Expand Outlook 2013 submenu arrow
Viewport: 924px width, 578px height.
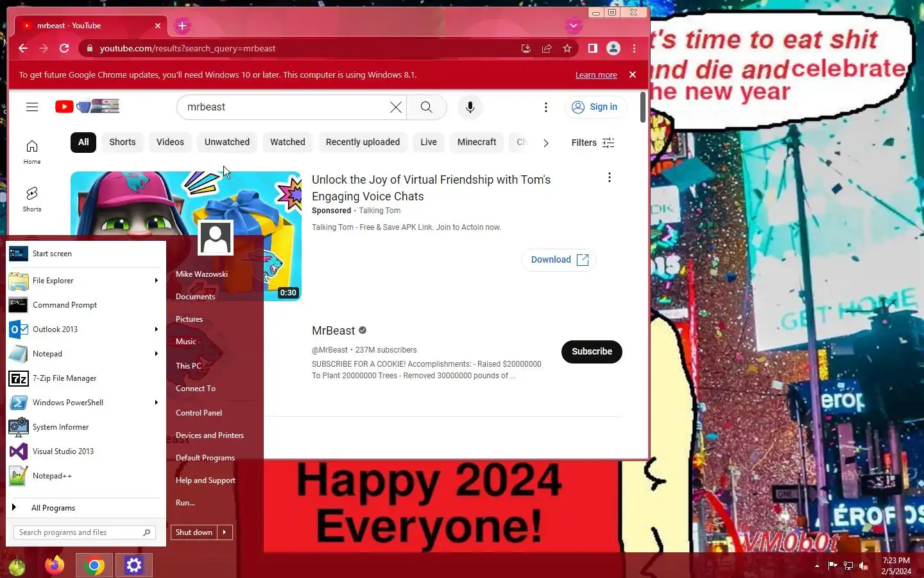156,329
